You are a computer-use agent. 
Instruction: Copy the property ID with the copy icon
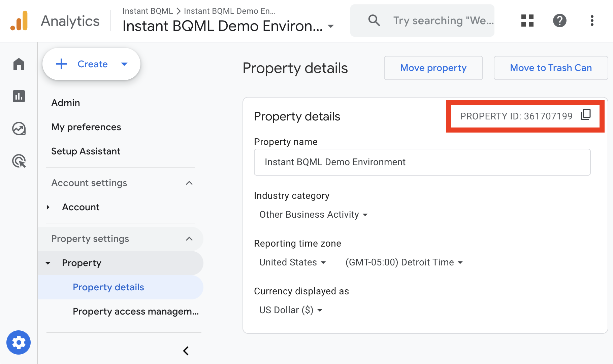(x=586, y=114)
